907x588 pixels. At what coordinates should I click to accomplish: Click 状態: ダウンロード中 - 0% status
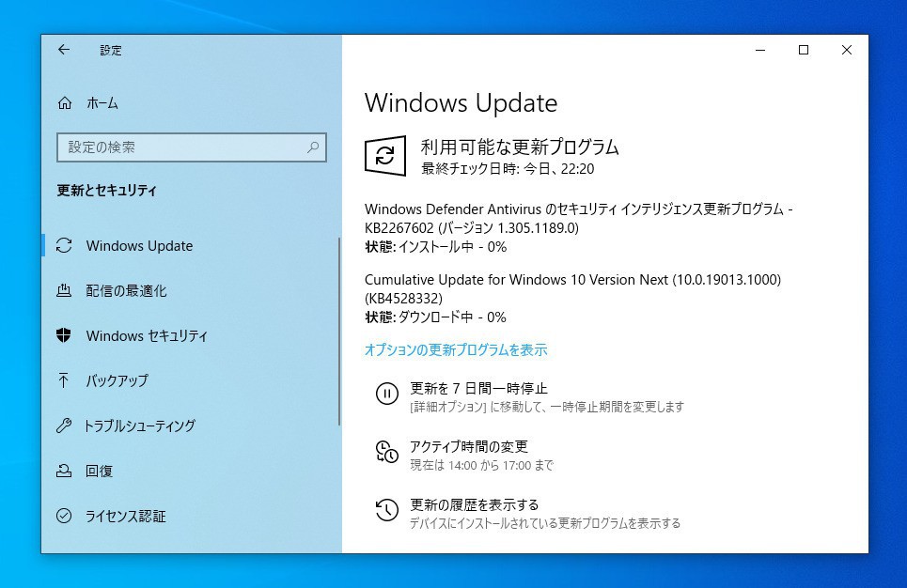point(435,317)
